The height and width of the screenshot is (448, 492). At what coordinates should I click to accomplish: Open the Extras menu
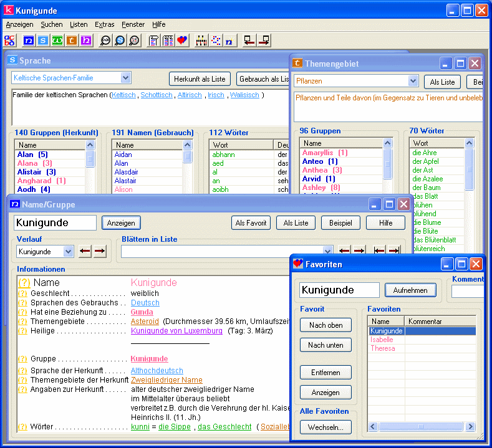click(104, 24)
